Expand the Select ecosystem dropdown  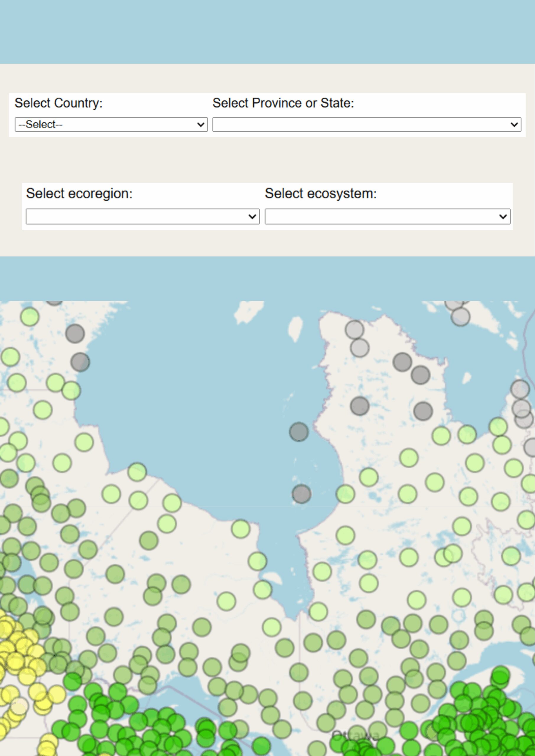[387, 216]
